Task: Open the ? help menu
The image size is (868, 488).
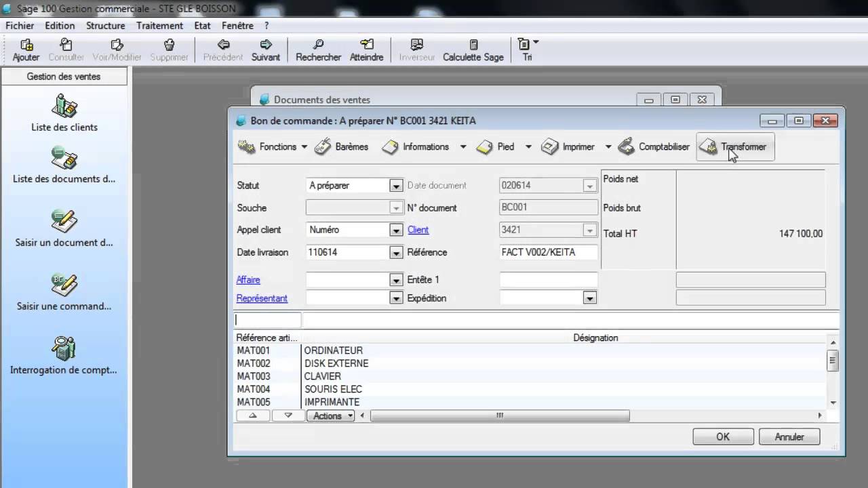Action: coord(267,26)
